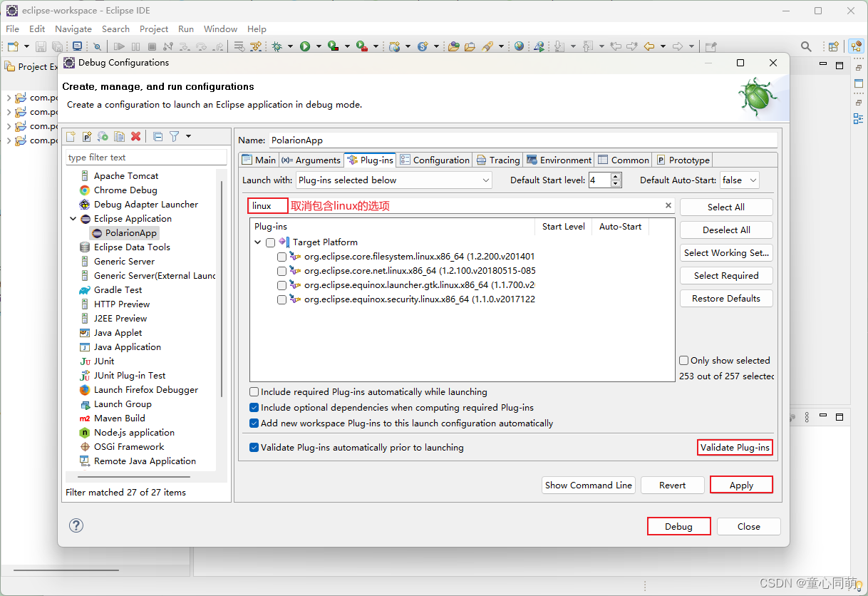The image size is (868, 596).
Task: Check org.eclipse.core.net.linux.x86_64 plug-in
Action: 281,271
